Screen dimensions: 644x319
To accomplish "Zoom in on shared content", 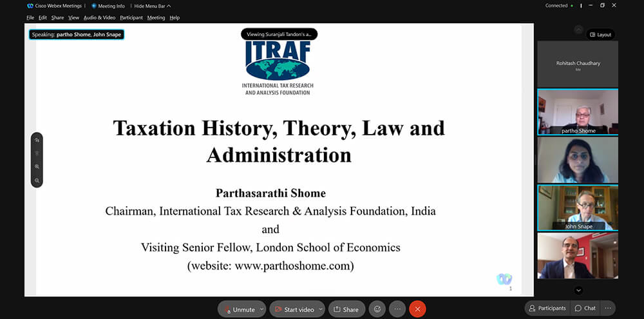I will coord(37,166).
